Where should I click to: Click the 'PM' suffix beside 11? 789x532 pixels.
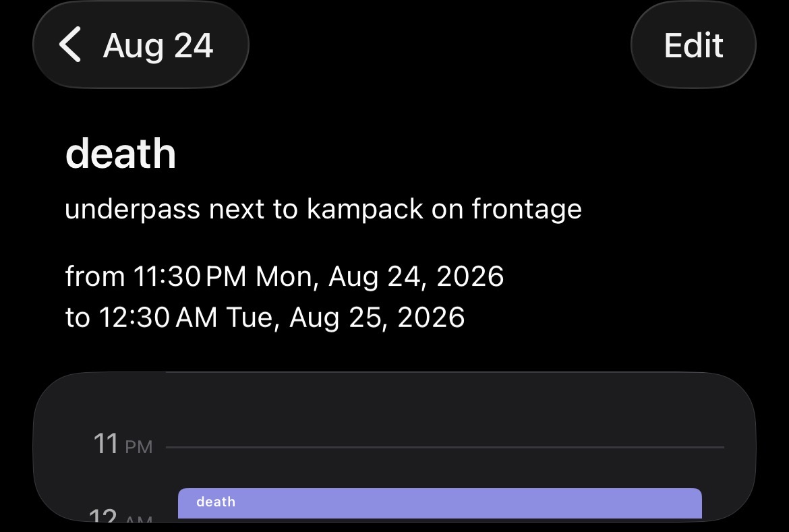pos(139,447)
